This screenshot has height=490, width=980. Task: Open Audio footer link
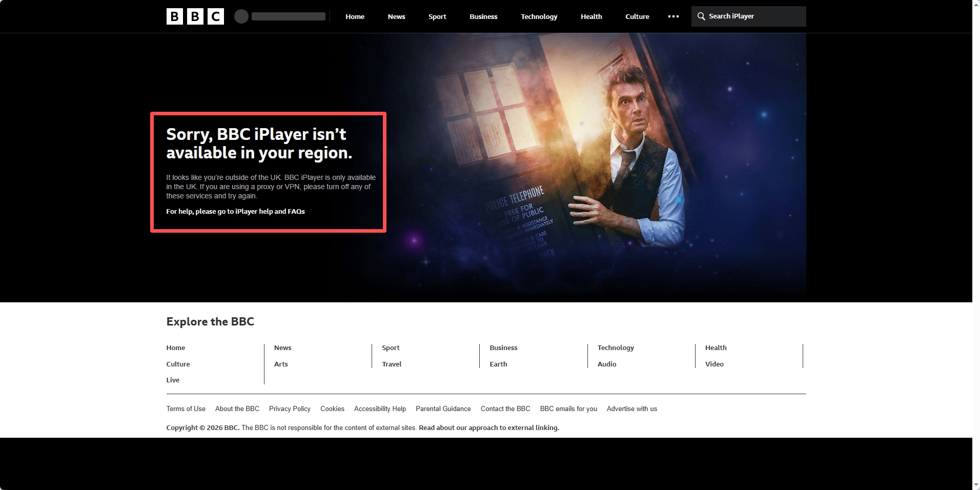(607, 364)
